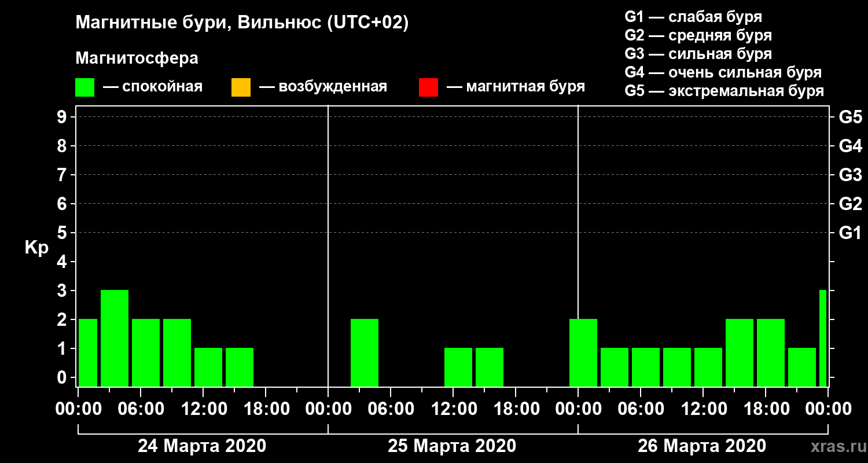Click the 'G2' label on right axis

pyautogui.click(x=850, y=204)
